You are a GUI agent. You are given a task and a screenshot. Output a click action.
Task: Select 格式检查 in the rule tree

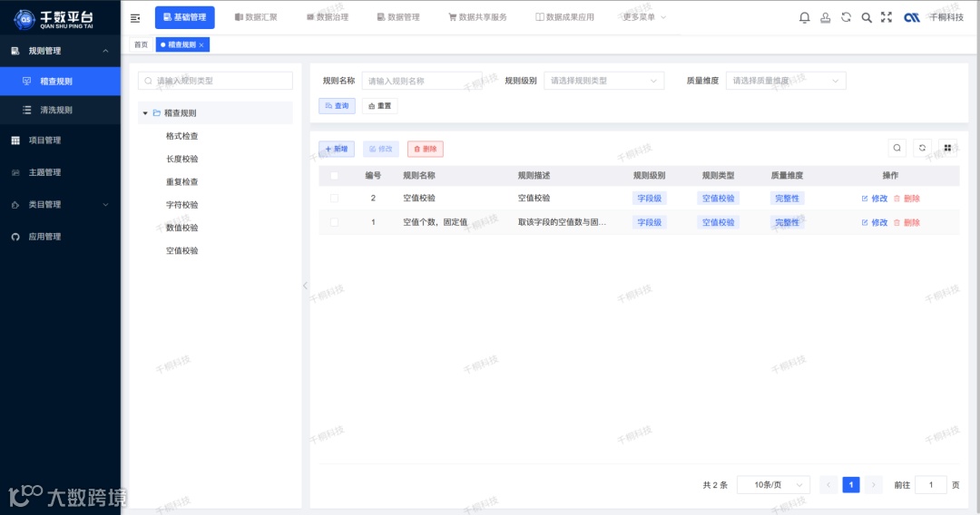coord(181,136)
